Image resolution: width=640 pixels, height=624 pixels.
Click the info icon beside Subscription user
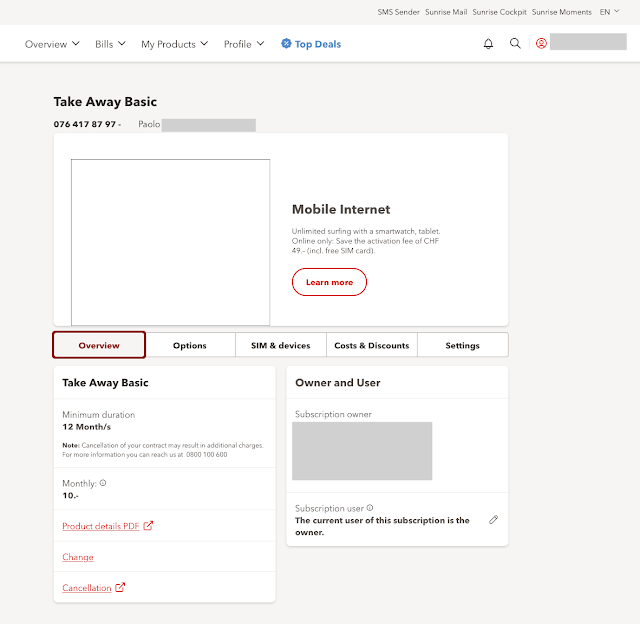coord(370,508)
